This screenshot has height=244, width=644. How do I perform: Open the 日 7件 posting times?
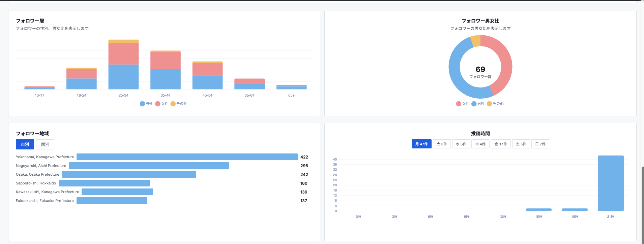point(540,144)
